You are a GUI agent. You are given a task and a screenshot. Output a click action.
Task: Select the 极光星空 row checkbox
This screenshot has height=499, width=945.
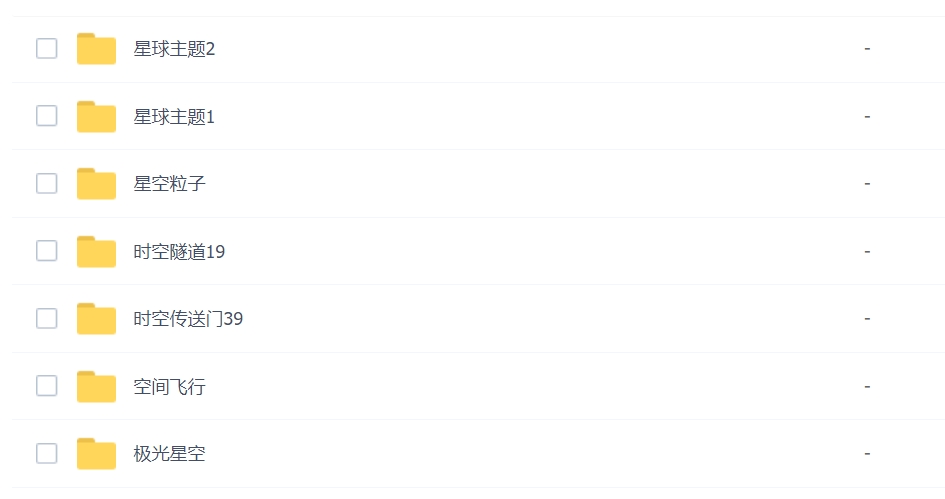pyautogui.click(x=47, y=453)
